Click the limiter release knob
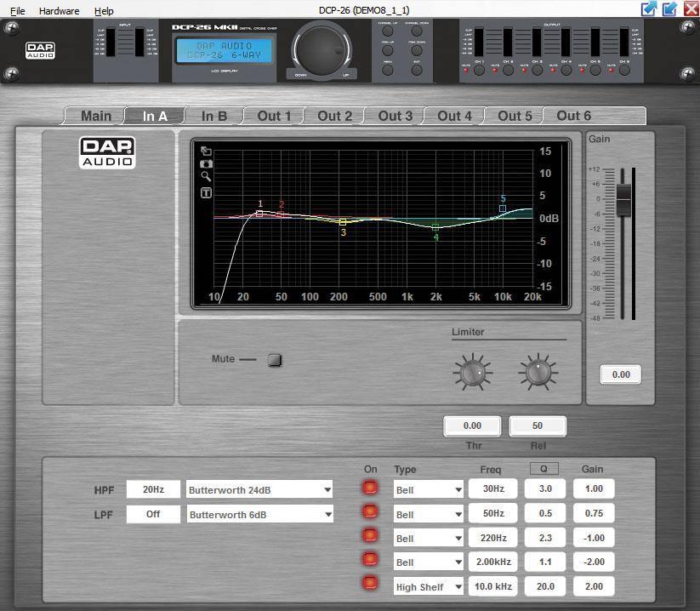 pos(538,372)
